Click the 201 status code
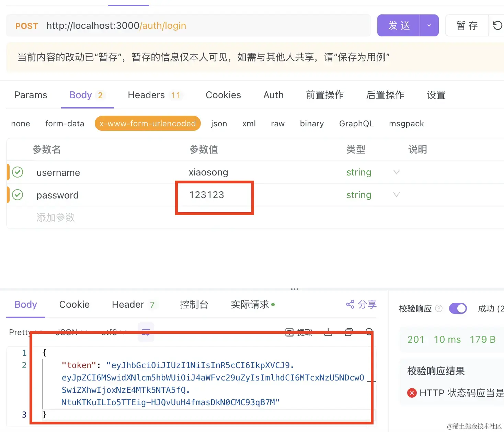This screenshot has height=432, width=504. point(416,340)
